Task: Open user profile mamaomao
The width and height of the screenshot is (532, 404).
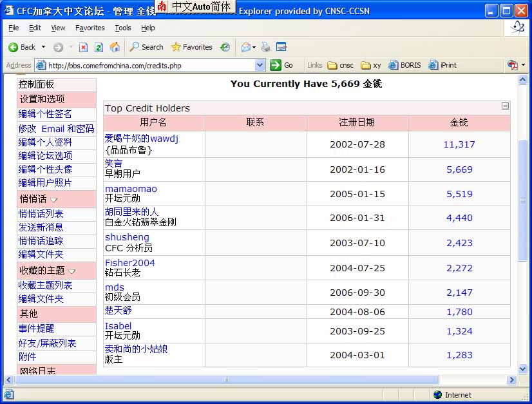Action: pos(131,189)
